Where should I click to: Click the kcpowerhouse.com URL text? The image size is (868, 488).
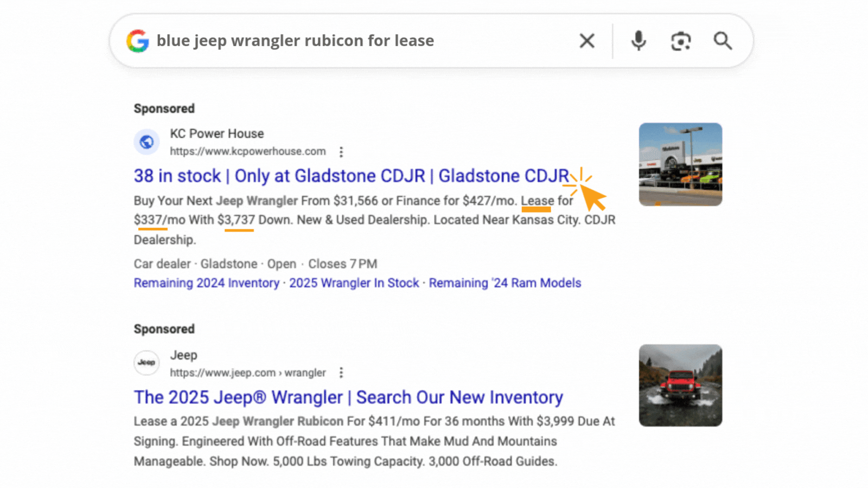248,151
